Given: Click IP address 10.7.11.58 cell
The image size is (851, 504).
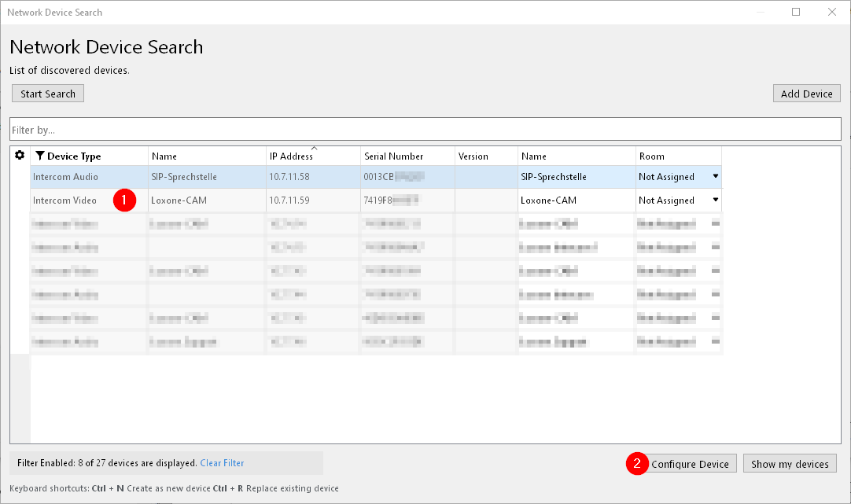Looking at the screenshot, I should point(289,177).
